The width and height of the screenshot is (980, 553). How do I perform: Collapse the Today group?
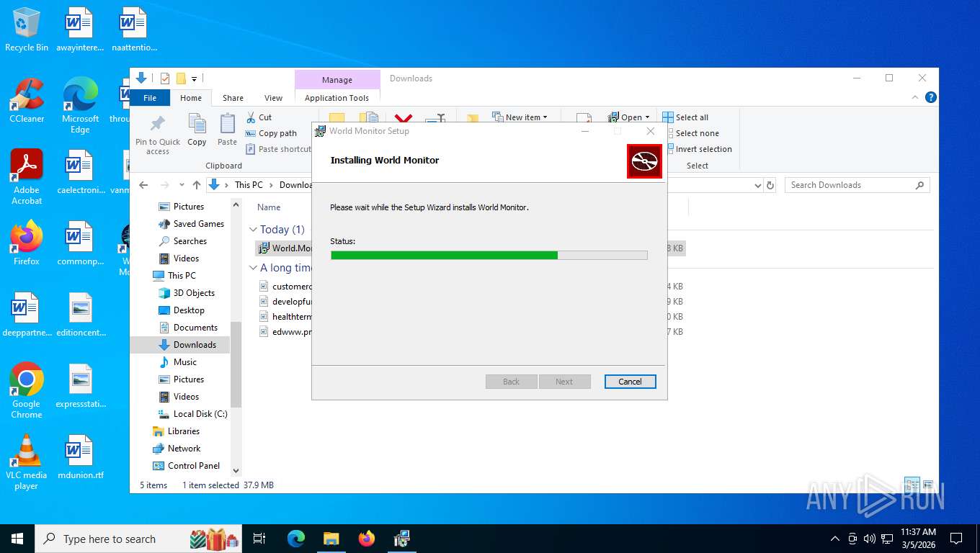pos(253,230)
